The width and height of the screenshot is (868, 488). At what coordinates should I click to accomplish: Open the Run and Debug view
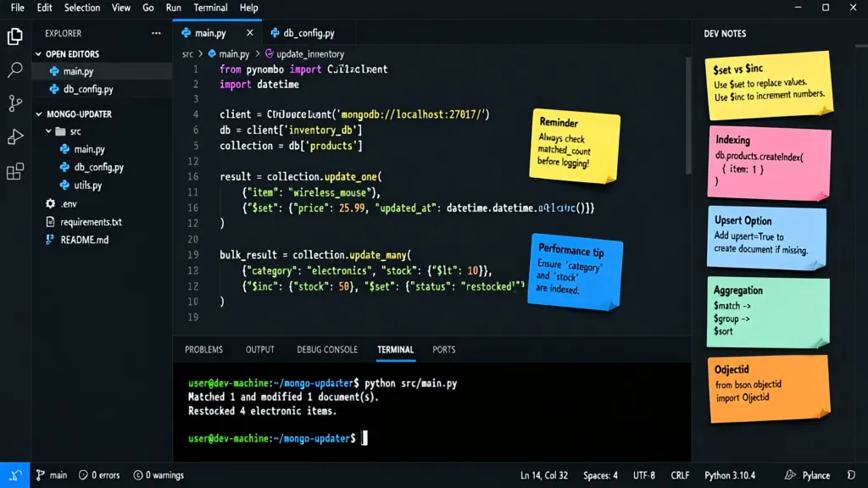tap(15, 136)
